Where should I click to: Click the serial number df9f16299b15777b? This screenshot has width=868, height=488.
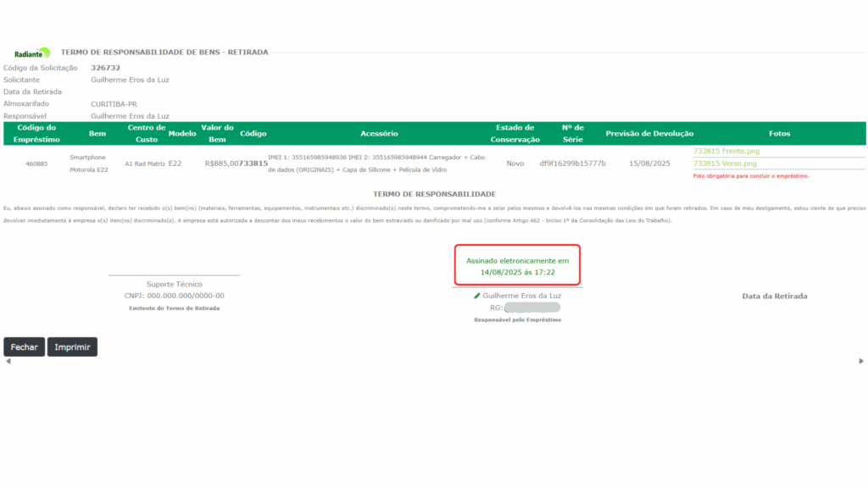[573, 163]
